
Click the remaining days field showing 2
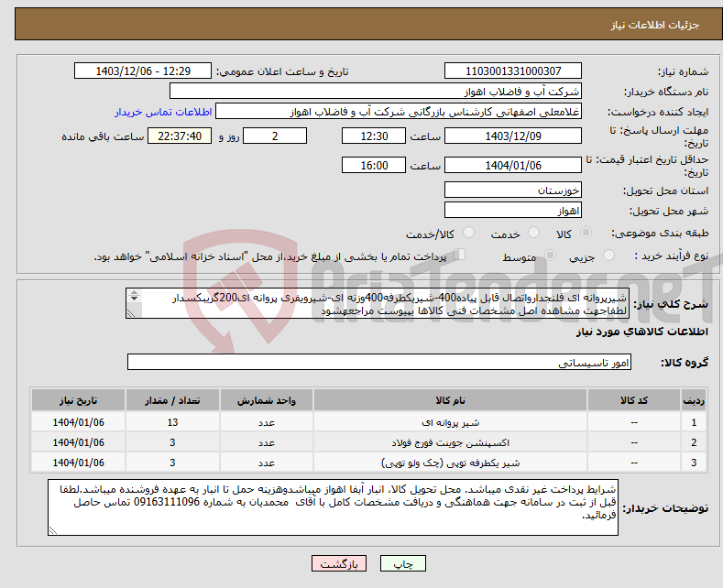(x=275, y=136)
